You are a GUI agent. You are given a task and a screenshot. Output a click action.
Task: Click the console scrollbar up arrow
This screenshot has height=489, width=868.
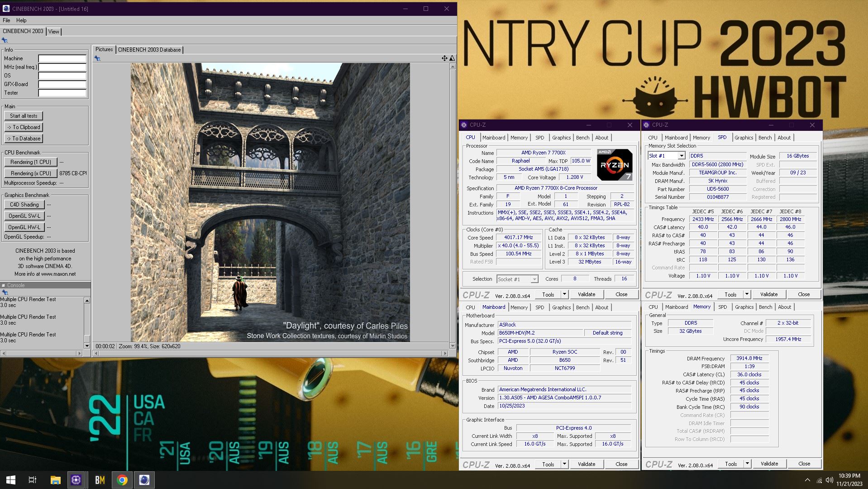pyautogui.click(x=87, y=301)
